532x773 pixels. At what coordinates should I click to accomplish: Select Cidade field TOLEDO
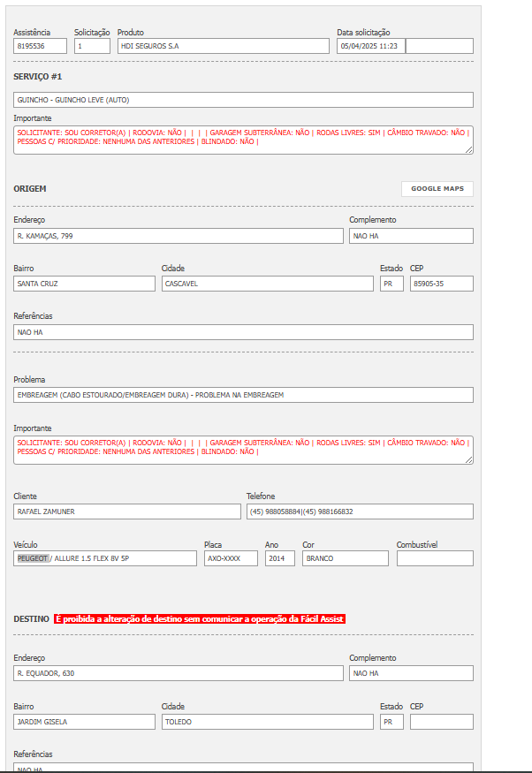[268, 721]
